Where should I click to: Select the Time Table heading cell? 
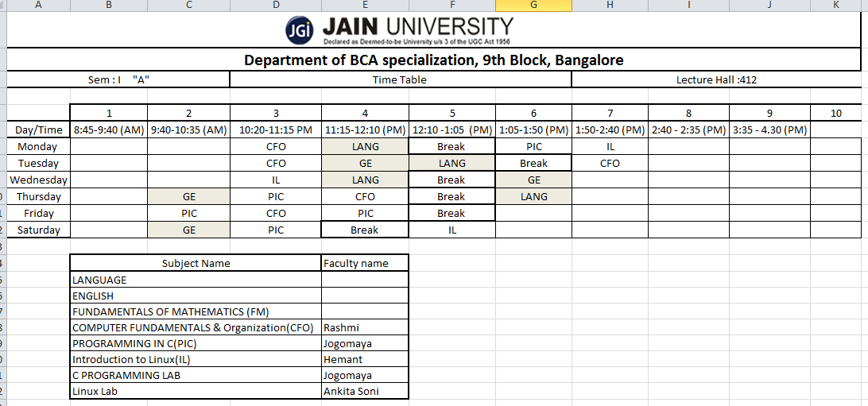(x=401, y=79)
